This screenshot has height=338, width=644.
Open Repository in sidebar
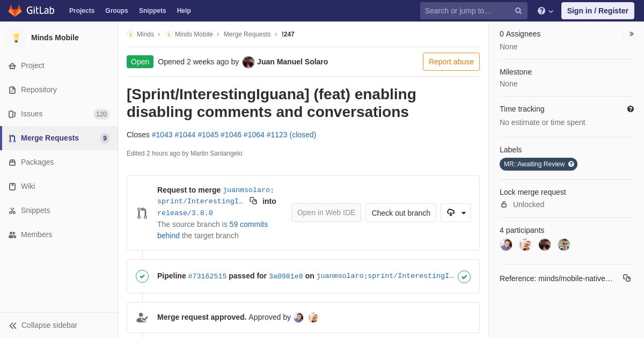tap(59, 90)
